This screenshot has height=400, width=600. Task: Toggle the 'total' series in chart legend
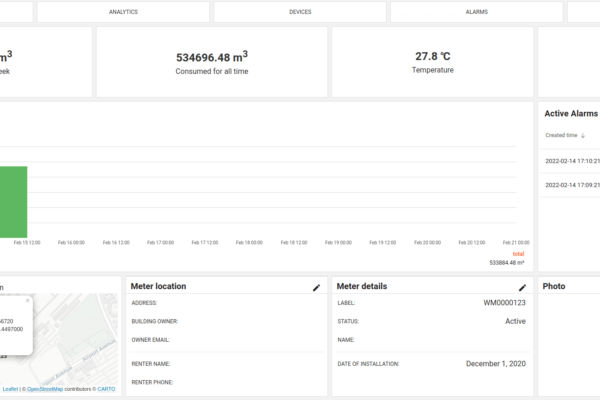[x=518, y=254]
